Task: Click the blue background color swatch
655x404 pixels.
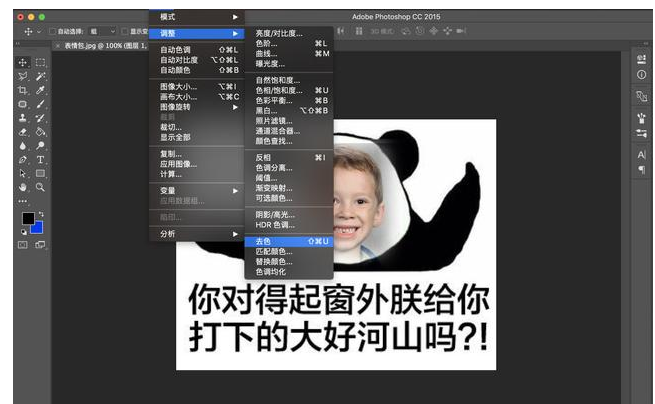Action: pyautogui.click(x=38, y=228)
